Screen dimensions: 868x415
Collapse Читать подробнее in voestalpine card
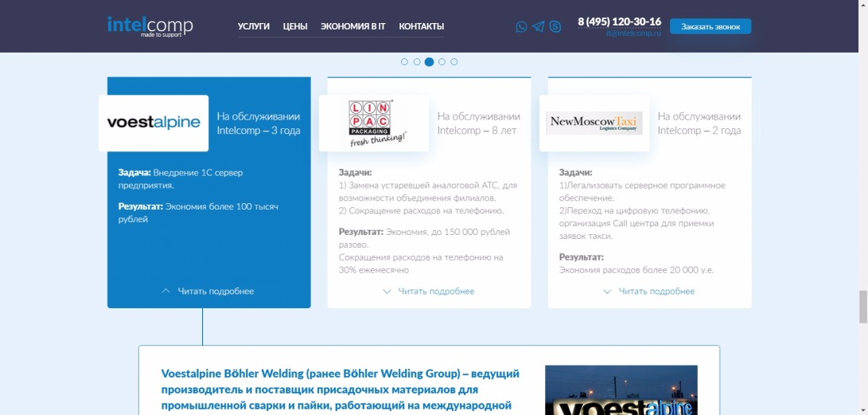(208, 291)
